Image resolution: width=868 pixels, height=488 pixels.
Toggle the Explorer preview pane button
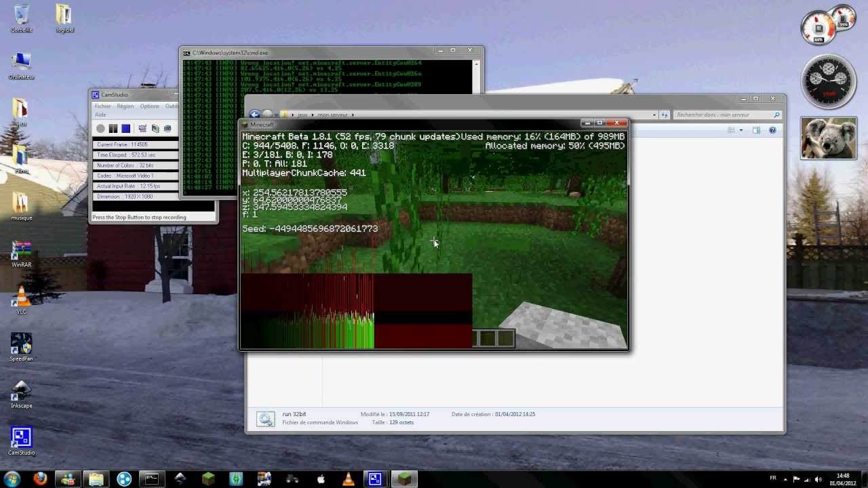pyautogui.click(x=756, y=130)
